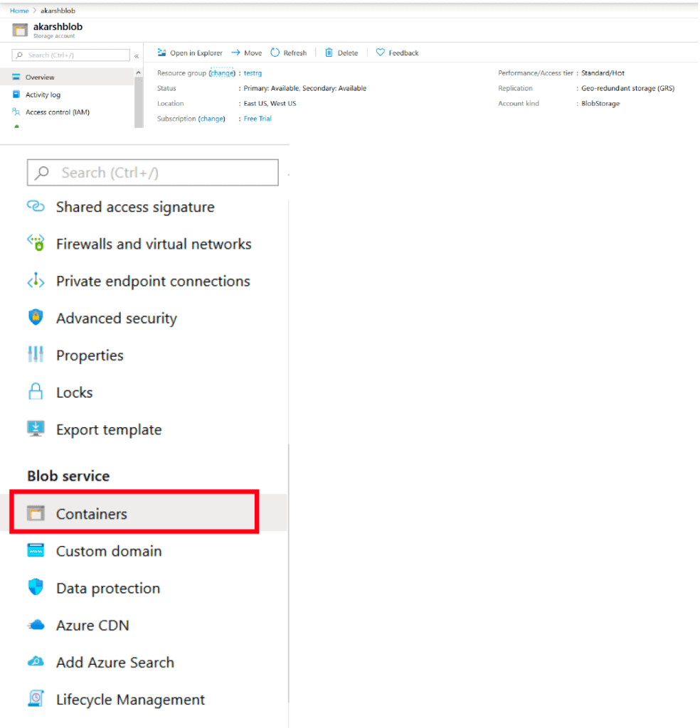
Task: Click Delete storage account button
Action: pyautogui.click(x=341, y=53)
